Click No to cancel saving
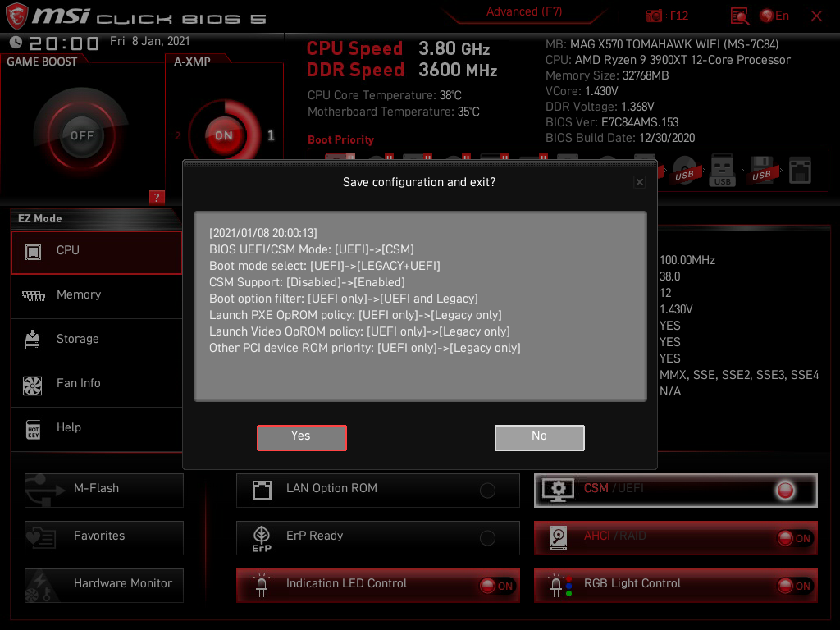Viewport: 840px width, 630px height. pyautogui.click(x=540, y=438)
